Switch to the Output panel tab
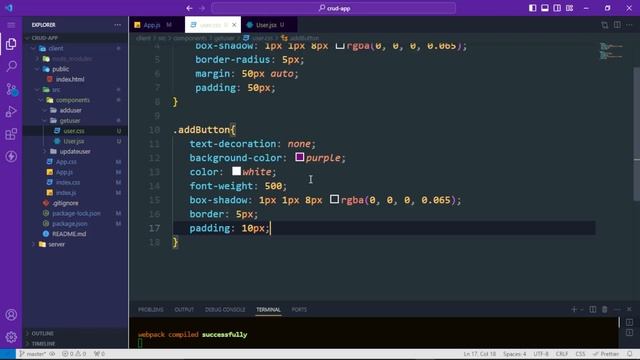This screenshot has height=360, width=640. [x=184, y=309]
